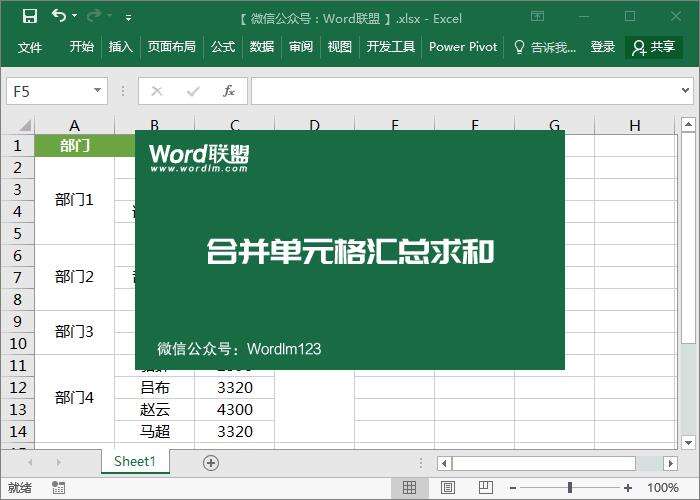
Task: Open the Undo history dropdown arrow
Action: (75, 16)
